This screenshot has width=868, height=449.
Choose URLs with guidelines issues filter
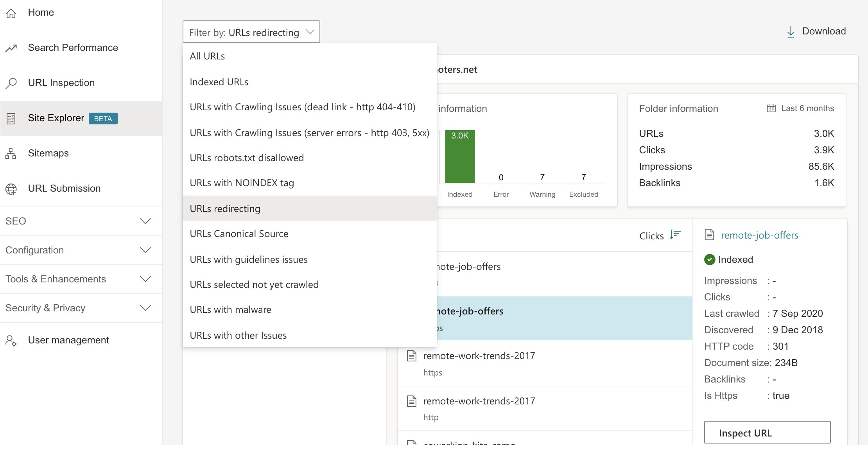[309, 260]
